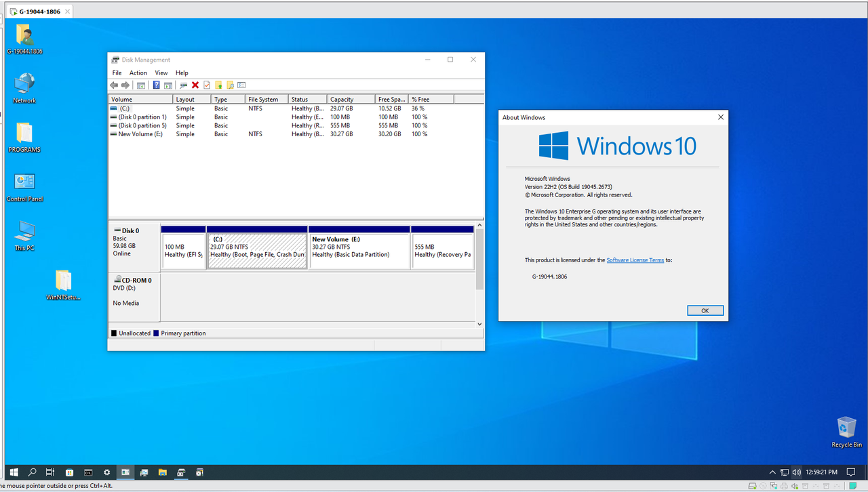
Task: Open the Action menu in Disk Management
Action: (138, 73)
